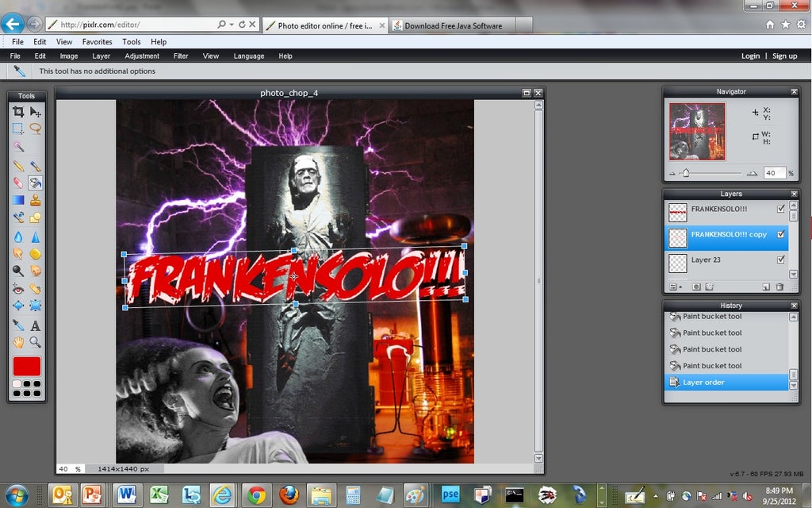The height and width of the screenshot is (508, 812).
Task: Select the Blur tool
Action: 18,237
